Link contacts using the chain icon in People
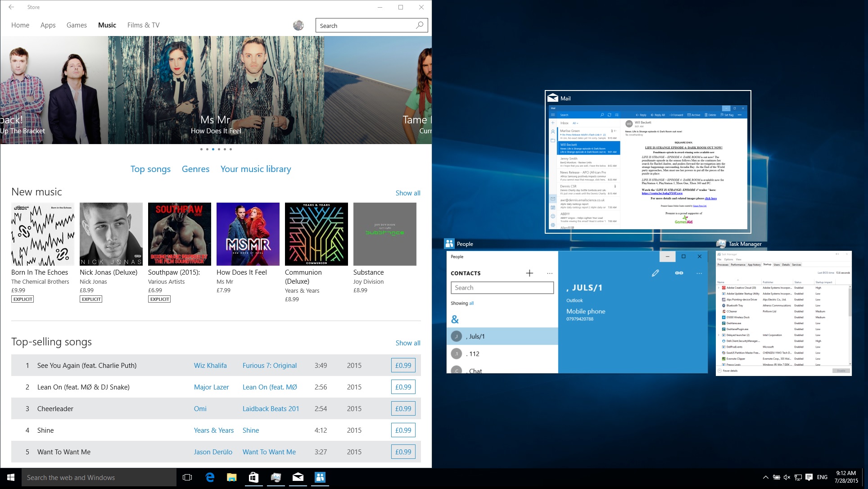868x489 pixels. click(x=680, y=273)
